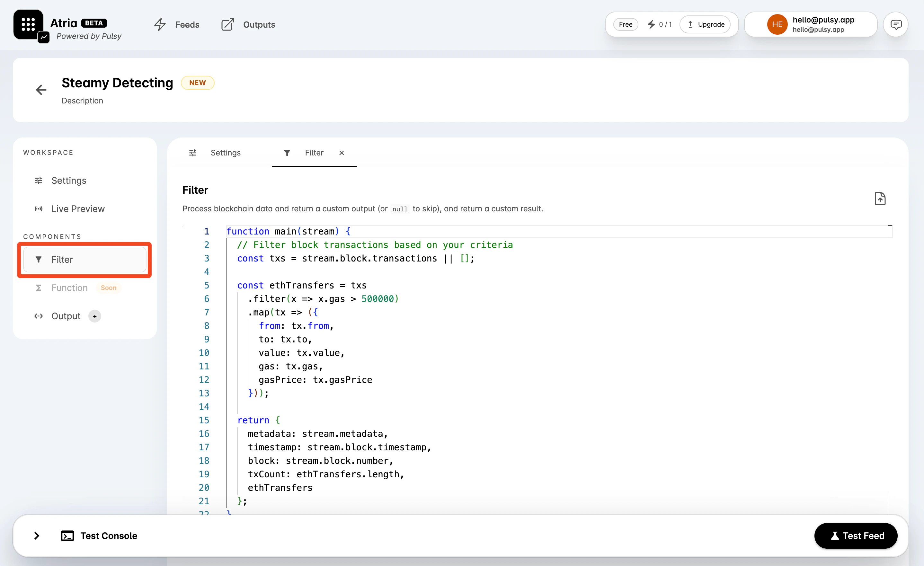Click the Steamy Detecting feed title
This screenshot has height=566, width=924.
(117, 83)
